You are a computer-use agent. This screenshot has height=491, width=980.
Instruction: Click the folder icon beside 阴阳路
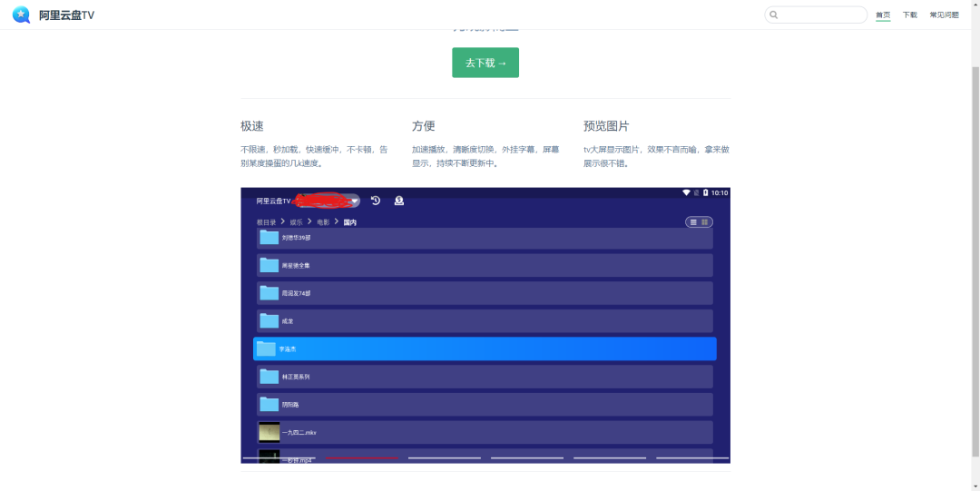(x=269, y=404)
